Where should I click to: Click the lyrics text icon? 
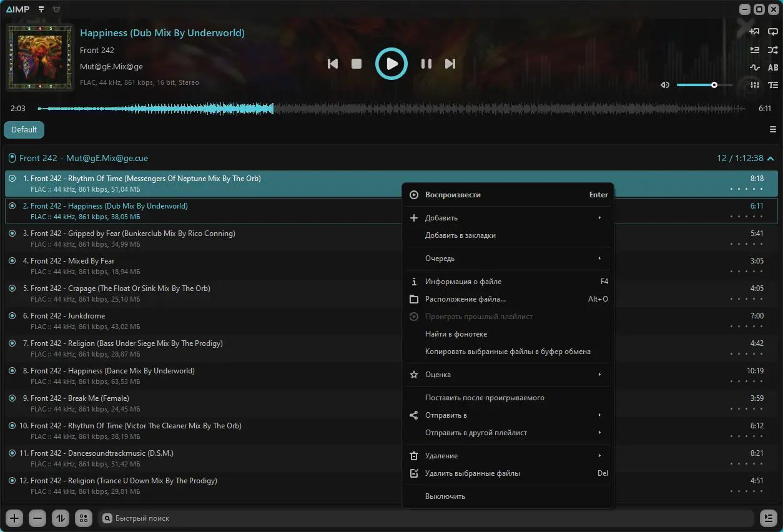(773, 85)
